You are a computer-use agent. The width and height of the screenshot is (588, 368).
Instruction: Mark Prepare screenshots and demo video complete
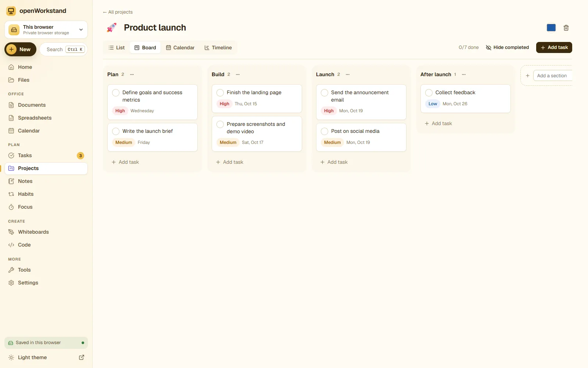coord(220,124)
